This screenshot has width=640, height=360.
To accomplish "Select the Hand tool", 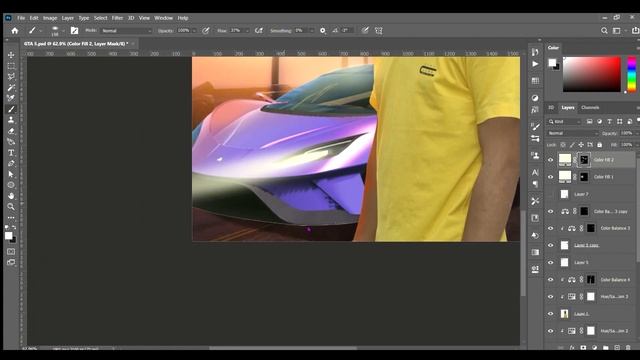I will click(x=11, y=196).
